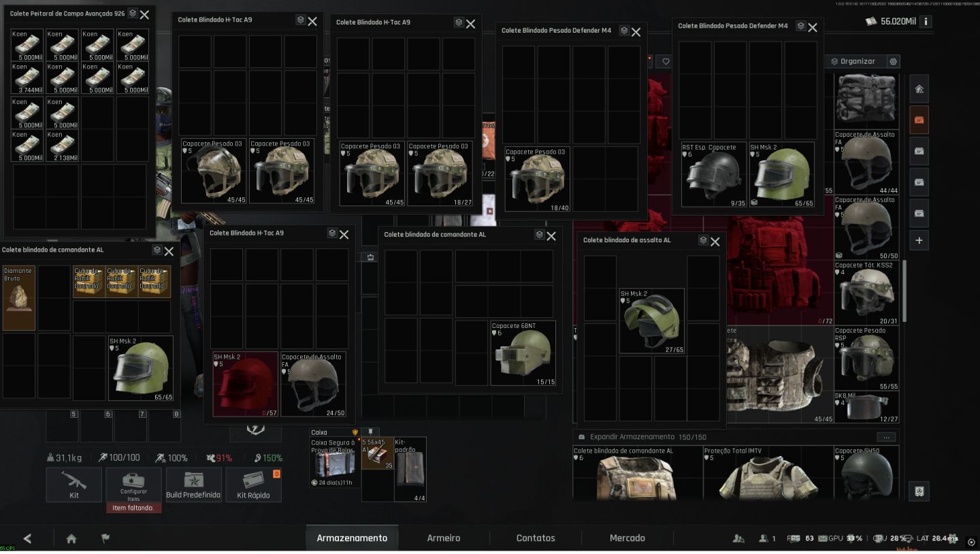The width and height of the screenshot is (980, 554).
Task: Select the Proteção Total IMTV armor
Action: click(768, 474)
